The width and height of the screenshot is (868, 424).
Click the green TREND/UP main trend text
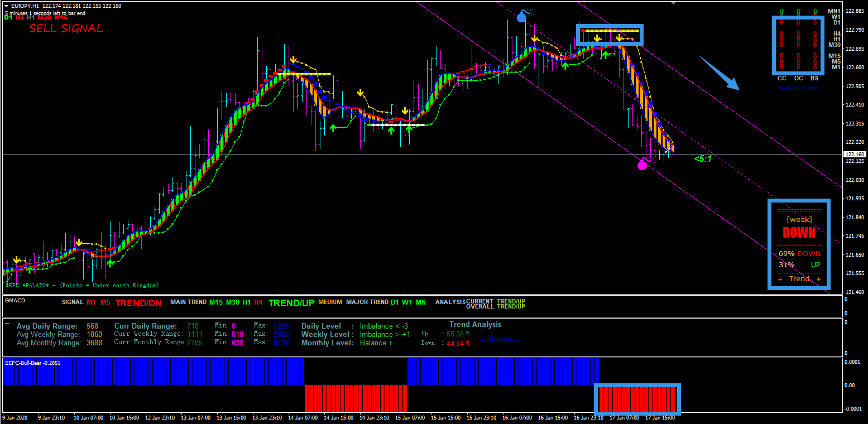click(291, 303)
